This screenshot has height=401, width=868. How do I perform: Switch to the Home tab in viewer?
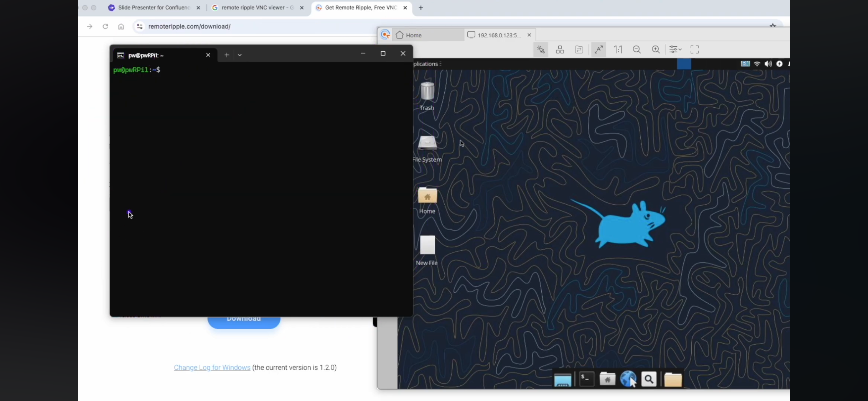tap(413, 35)
